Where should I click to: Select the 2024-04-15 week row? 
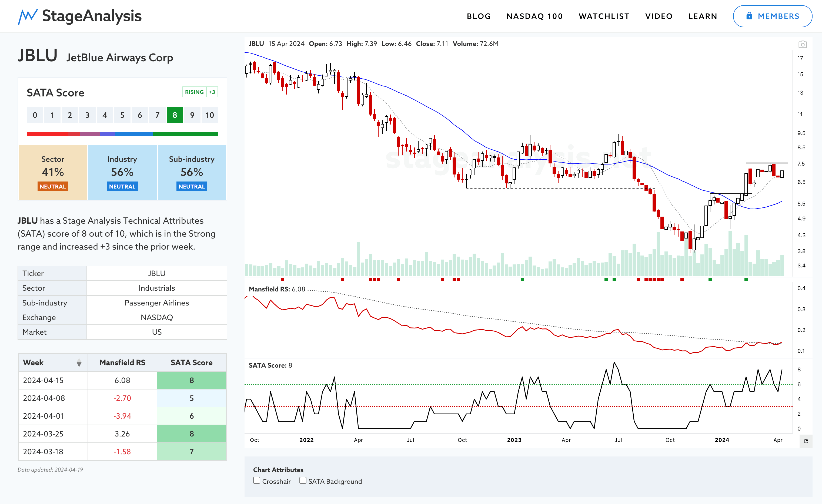[x=122, y=380]
